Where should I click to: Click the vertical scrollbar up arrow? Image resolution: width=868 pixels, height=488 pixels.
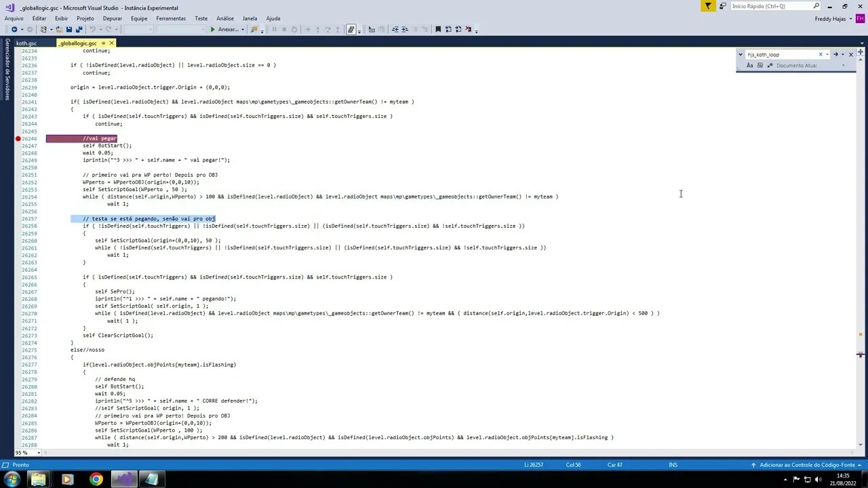861,60
